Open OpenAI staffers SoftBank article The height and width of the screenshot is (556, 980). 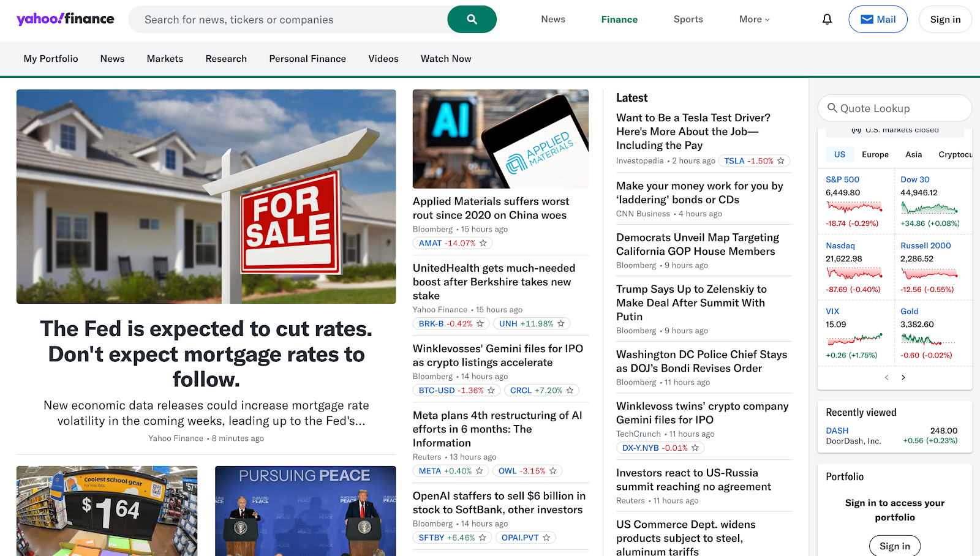[499, 503]
